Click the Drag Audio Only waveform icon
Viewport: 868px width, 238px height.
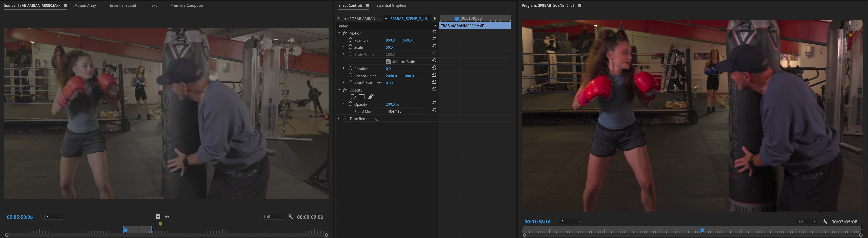(x=167, y=217)
